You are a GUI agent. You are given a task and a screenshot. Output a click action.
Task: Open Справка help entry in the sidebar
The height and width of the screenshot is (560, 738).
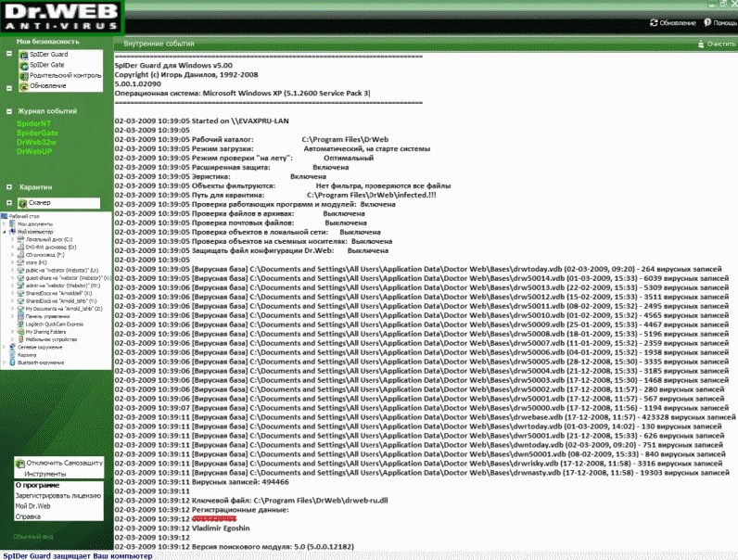(x=28, y=516)
